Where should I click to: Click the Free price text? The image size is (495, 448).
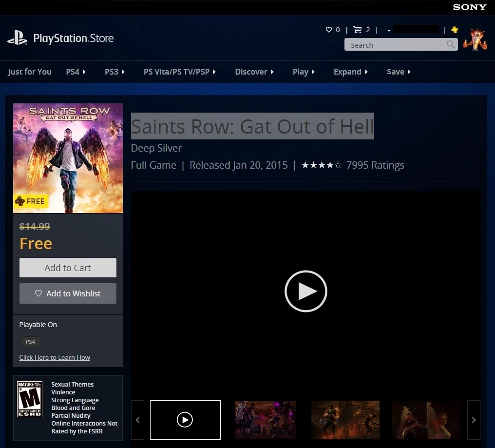coord(36,244)
